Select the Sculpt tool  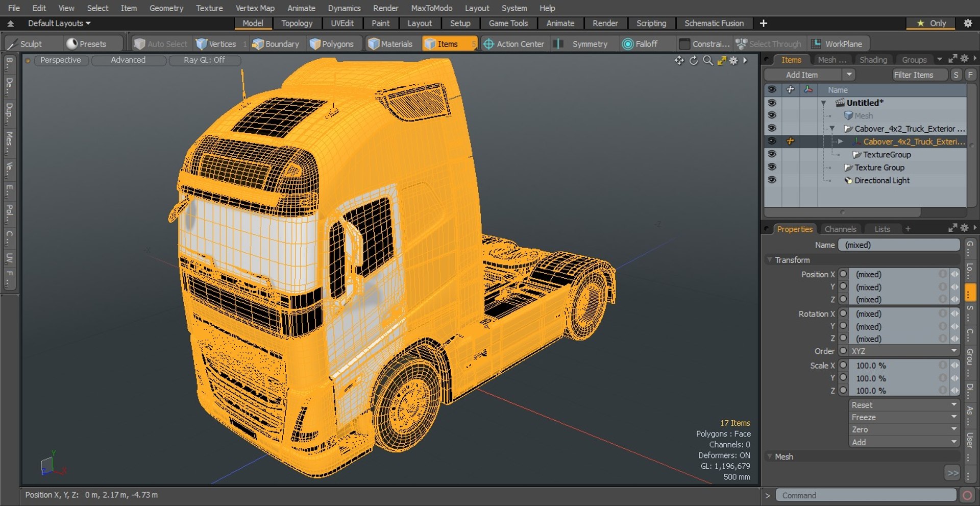point(24,44)
